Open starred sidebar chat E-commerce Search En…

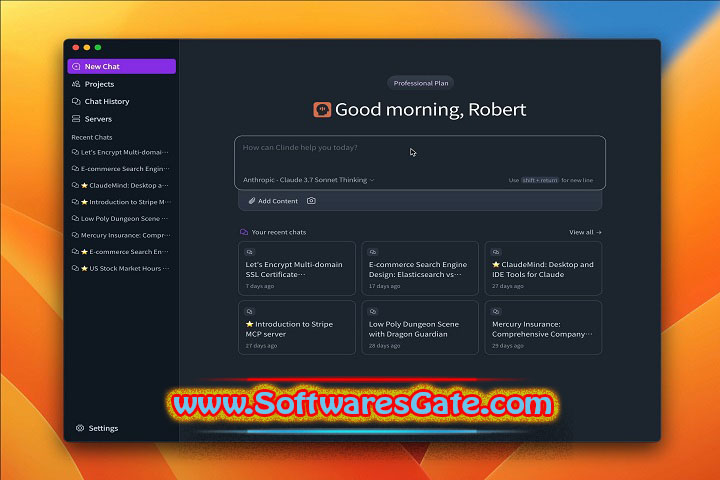[x=121, y=252]
